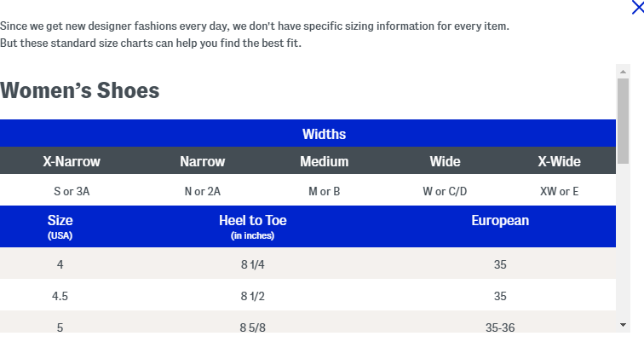Close the size chart popup
Viewport: 644px width, 342px height.
pos(635,8)
